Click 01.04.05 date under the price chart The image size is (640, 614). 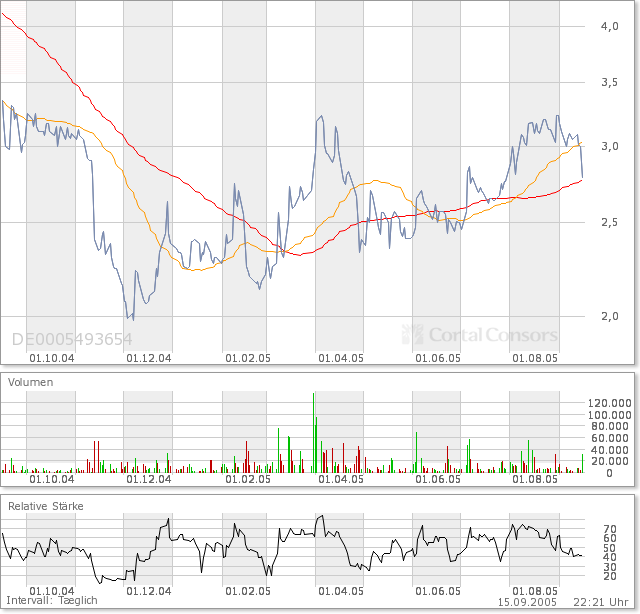(x=341, y=358)
